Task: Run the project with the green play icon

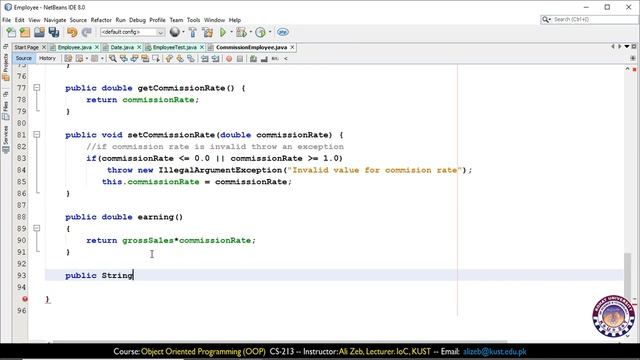Action: coord(223,32)
